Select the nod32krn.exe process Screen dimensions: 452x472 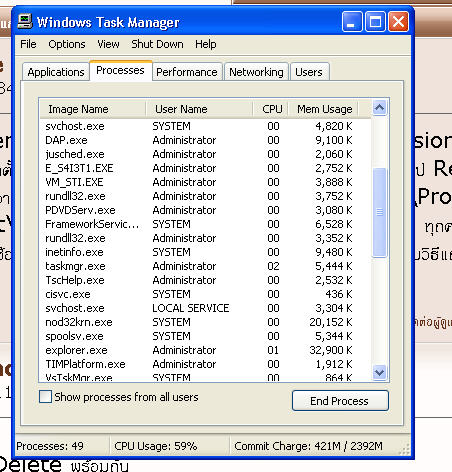[205, 322]
